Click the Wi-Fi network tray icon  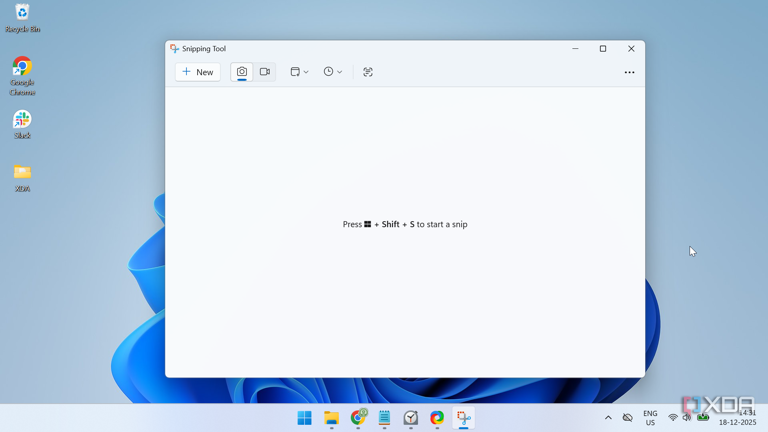point(673,417)
